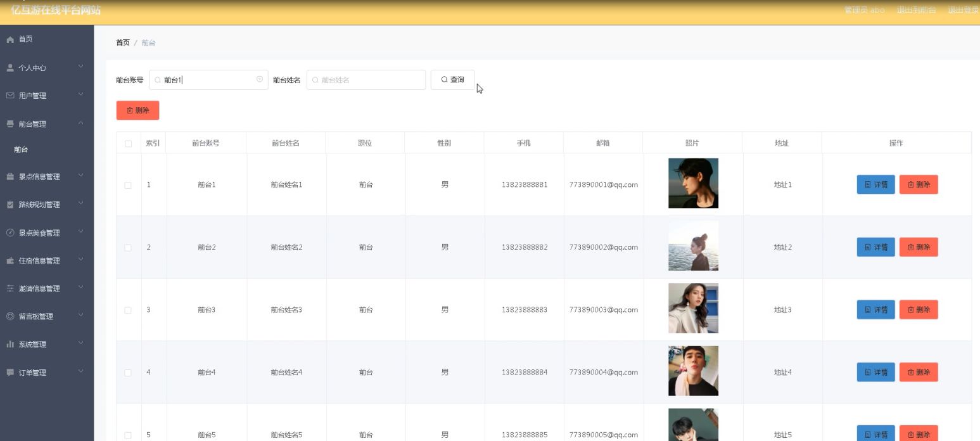The image size is (980, 441).
Task: Click the 管理员 abo label in the header
Action: (865, 10)
